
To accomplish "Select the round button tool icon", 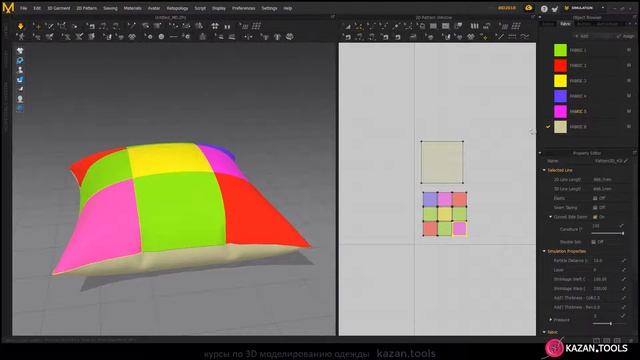I will (x=161, y=37).
